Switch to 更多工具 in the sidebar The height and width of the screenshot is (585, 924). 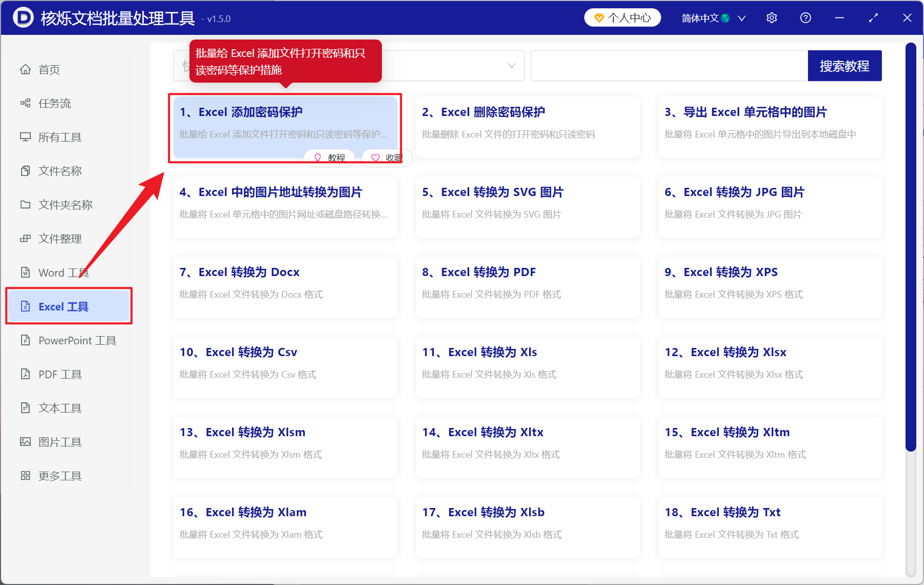point(59,475)
